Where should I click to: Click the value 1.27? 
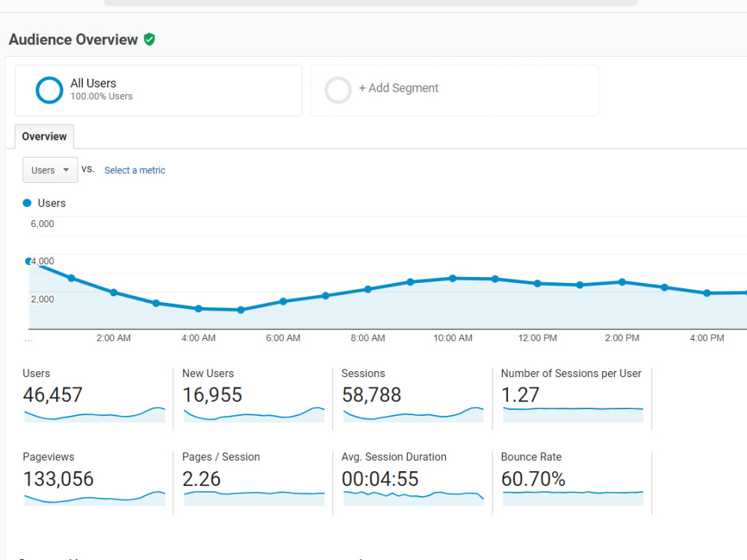click(520, 395)
